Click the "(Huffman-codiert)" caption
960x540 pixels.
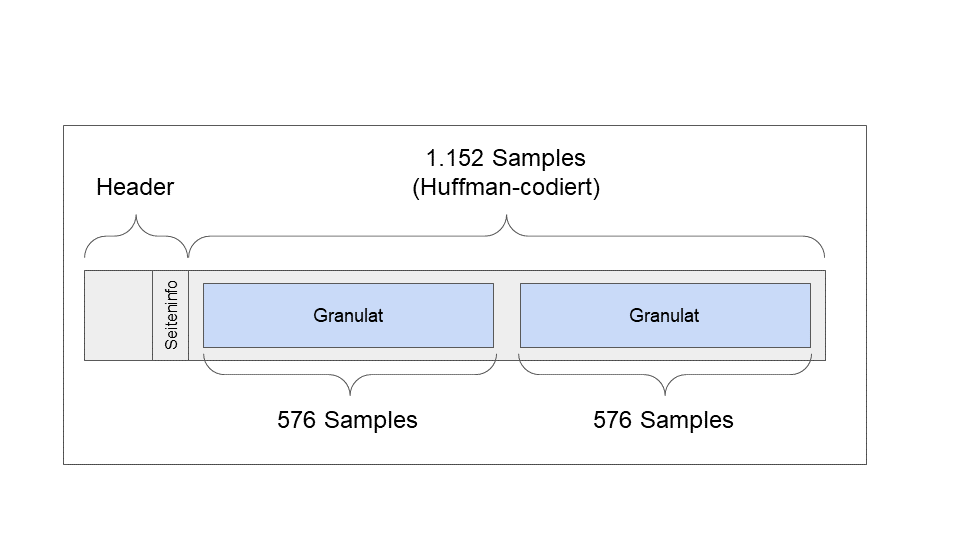505,187
